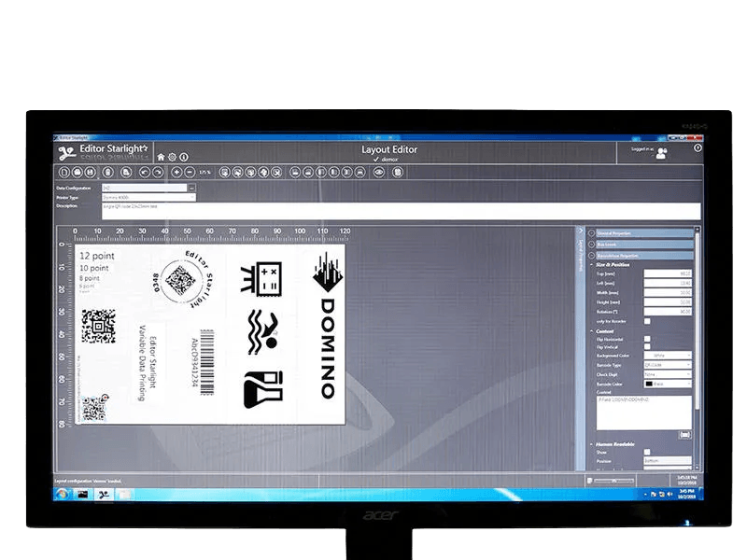
Task: Open the info icon in header
Action: click(x=184, y=157)
